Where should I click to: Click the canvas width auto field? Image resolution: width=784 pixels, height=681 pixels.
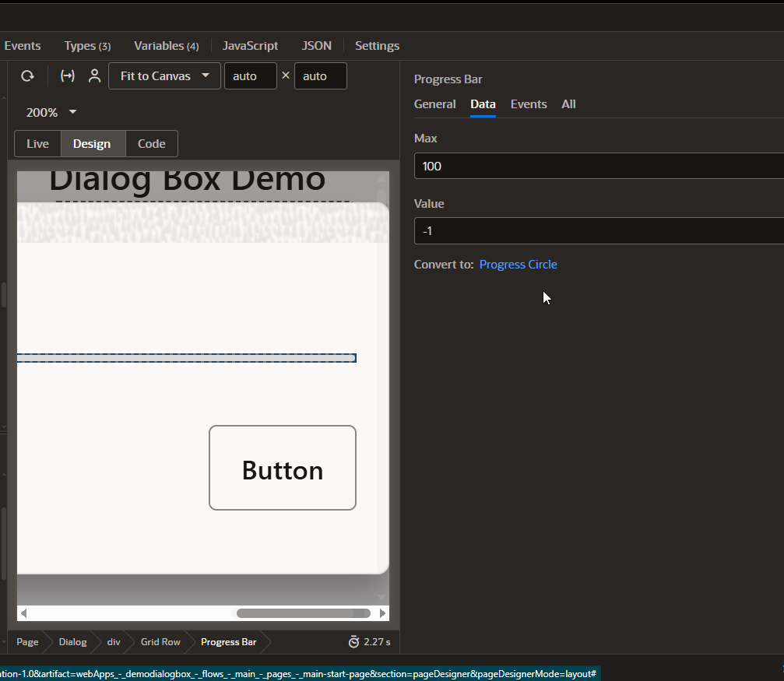tap(251, 76)
